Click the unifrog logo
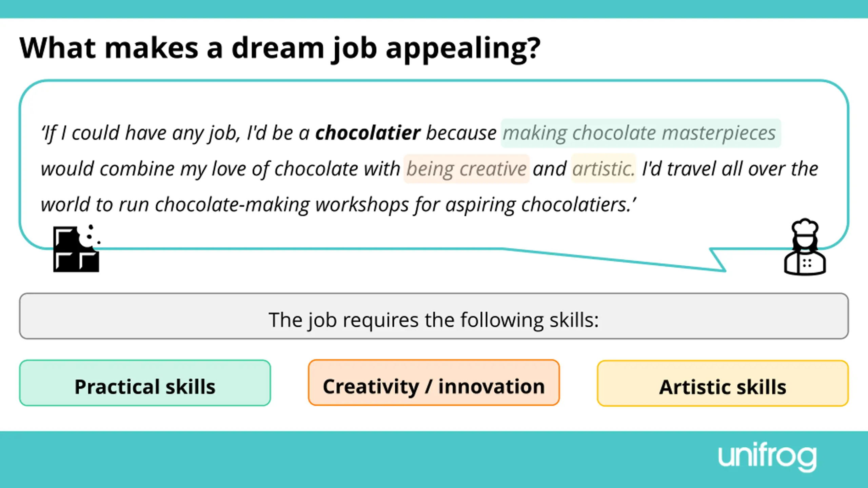The height and width of the screenshot is (488, 868). [767, 457]
